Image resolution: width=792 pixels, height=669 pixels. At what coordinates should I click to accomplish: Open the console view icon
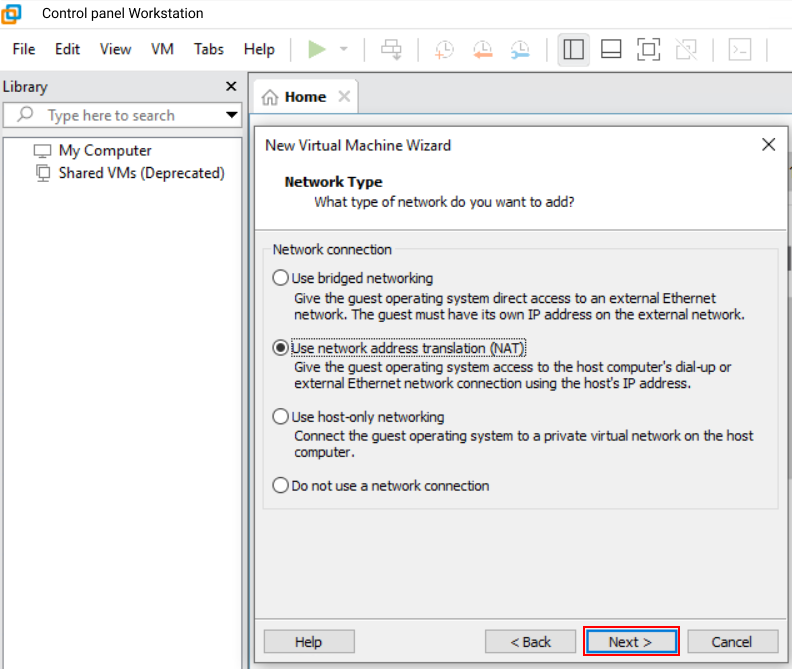click(739, 49)
